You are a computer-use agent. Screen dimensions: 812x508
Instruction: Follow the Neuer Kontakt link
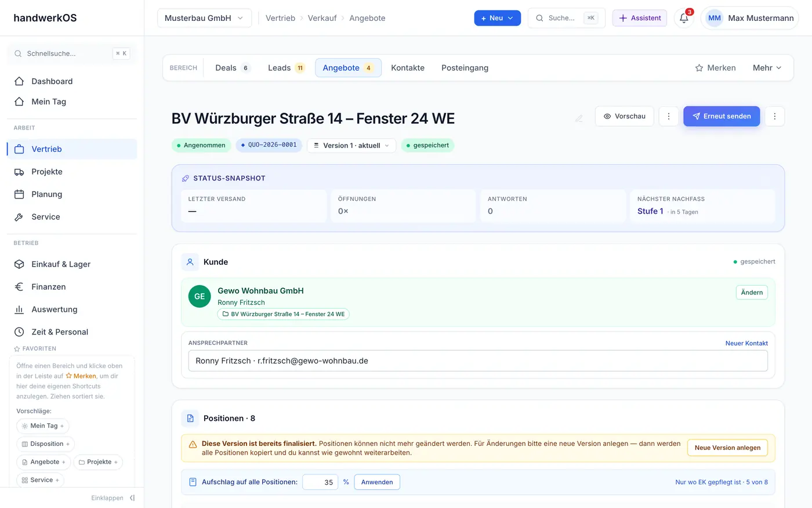pos(746,343)
